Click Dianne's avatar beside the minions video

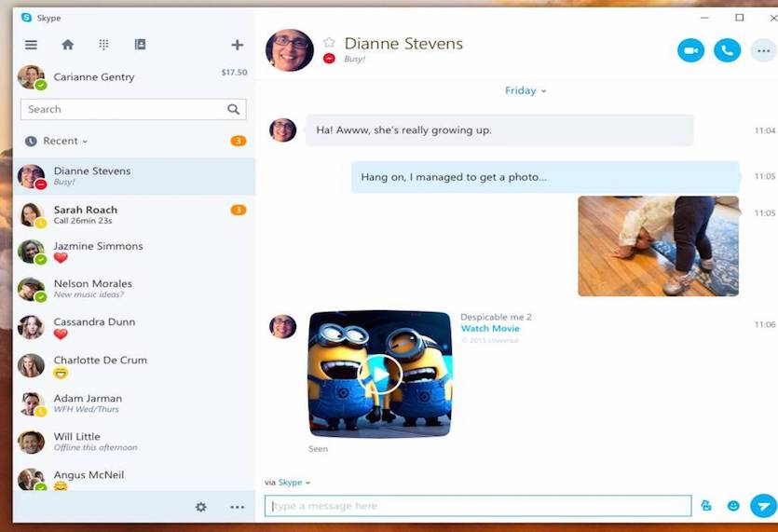(x=283, y=326)
